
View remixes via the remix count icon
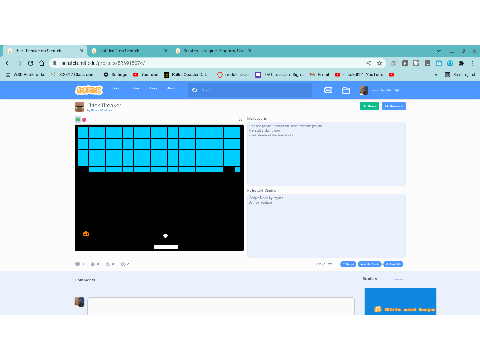pos(108,264)
